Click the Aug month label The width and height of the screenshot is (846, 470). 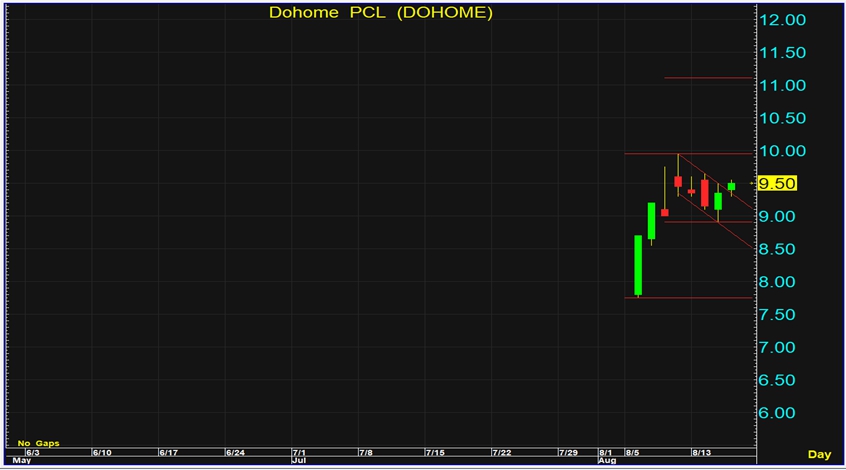(607, 460)
